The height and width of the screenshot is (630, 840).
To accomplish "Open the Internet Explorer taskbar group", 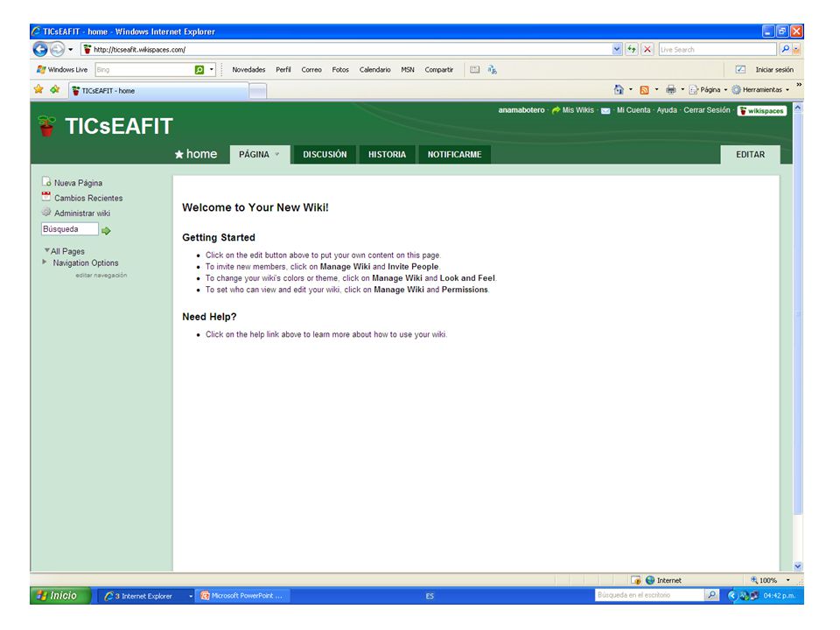I will click(x=147, y=596).
